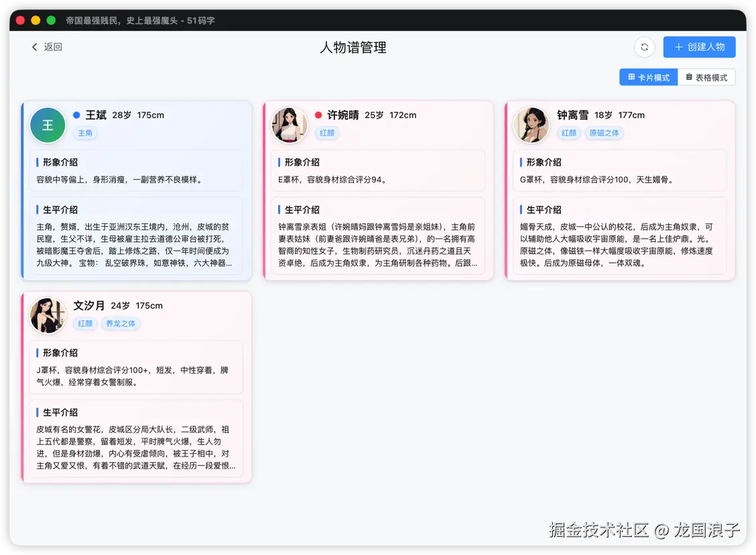The width and height of the screenshot is (756, 555).
Task: Toggle the 红颜 tag on 许婉晴's card
Action: [327, 133]
